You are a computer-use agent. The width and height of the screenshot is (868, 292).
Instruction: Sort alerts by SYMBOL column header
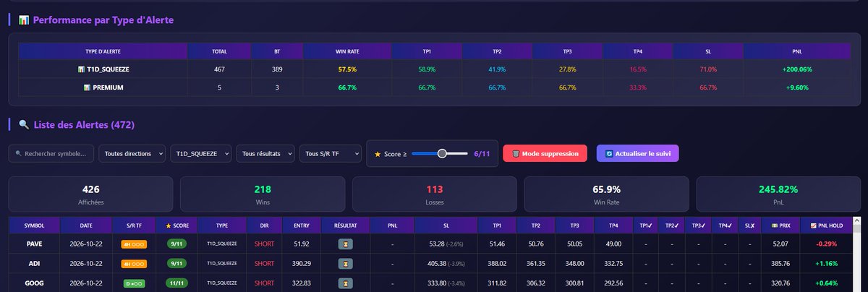[x=34, y=225]
